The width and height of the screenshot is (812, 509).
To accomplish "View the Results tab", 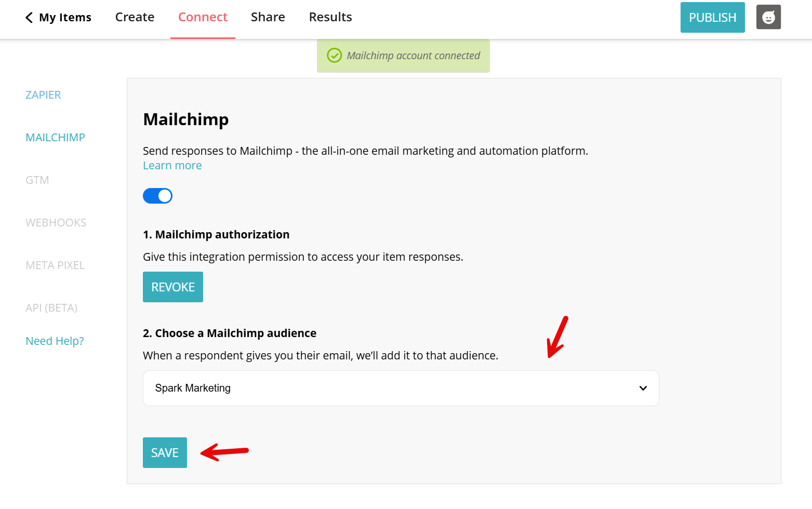I will [330, 17].
